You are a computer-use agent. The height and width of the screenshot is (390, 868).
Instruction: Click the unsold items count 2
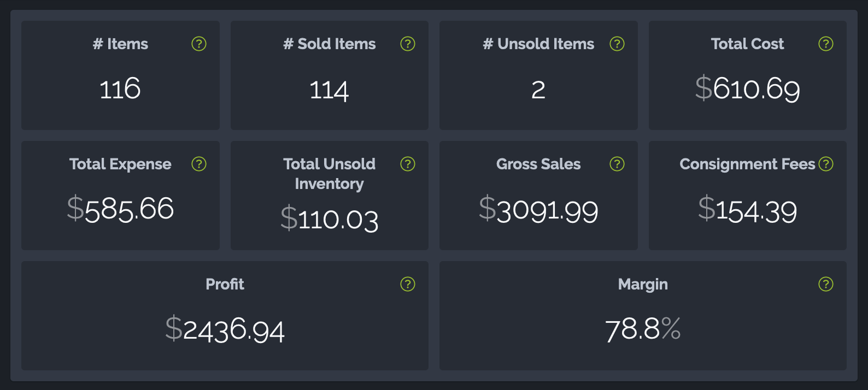tap(538, 90)
